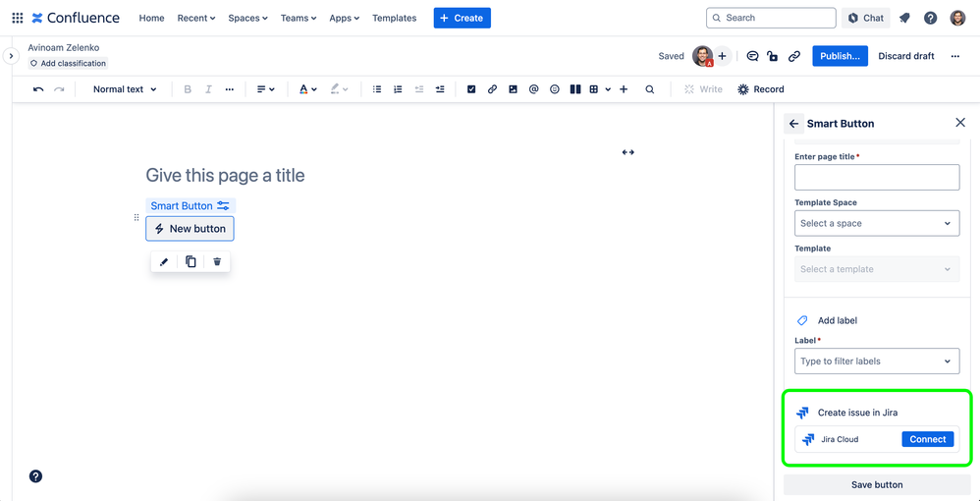Open inline comments icon

click(x=752, y=56)
